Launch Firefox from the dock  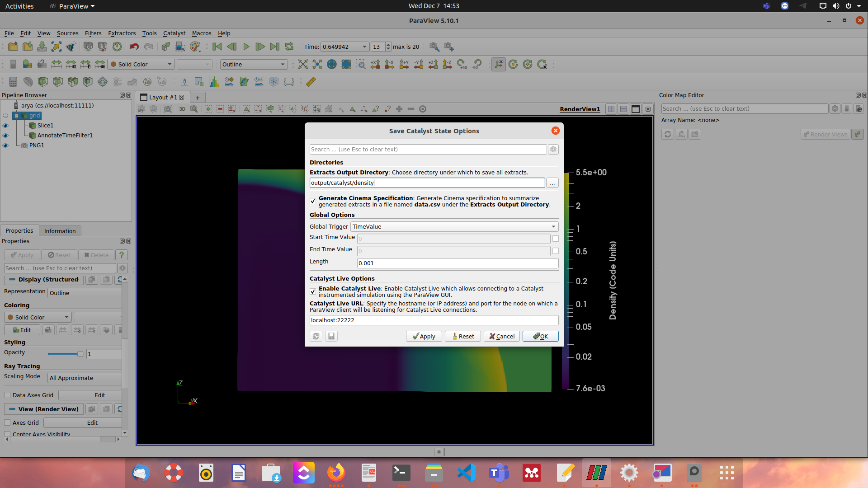[x=336, y=473]
